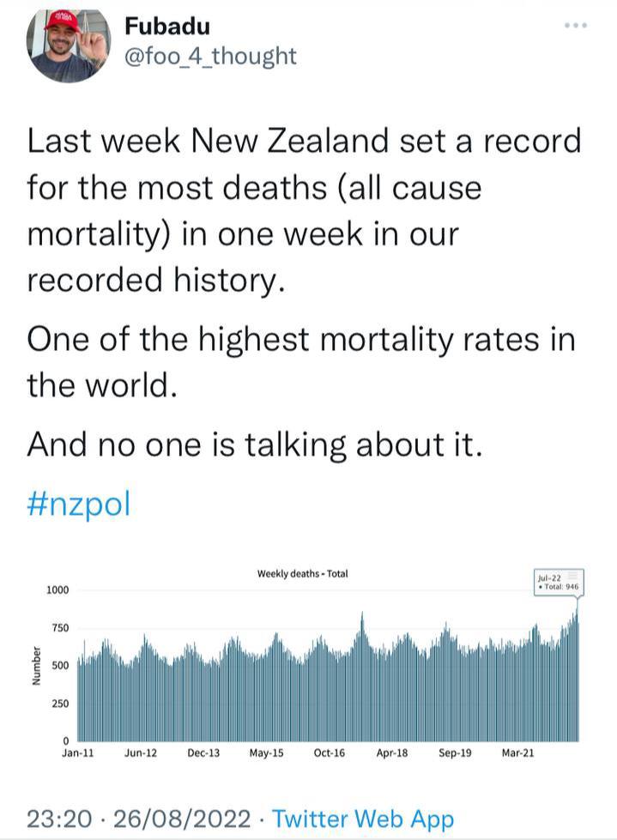Image resolution: width=617 pixels, height=840 pixels.
Task: Select the Dec-13 x-axis label
Action: tap(203, 752)
